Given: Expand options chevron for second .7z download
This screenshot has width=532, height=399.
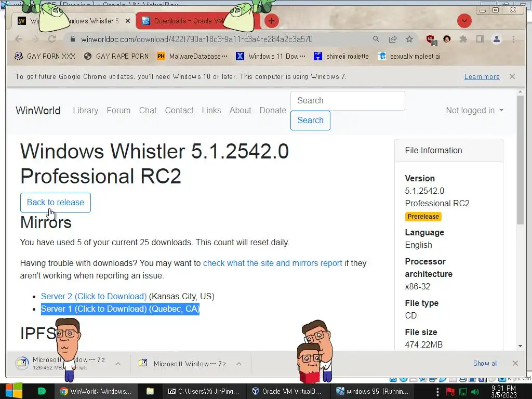Looking at the screenshot, I should (239, 364).
